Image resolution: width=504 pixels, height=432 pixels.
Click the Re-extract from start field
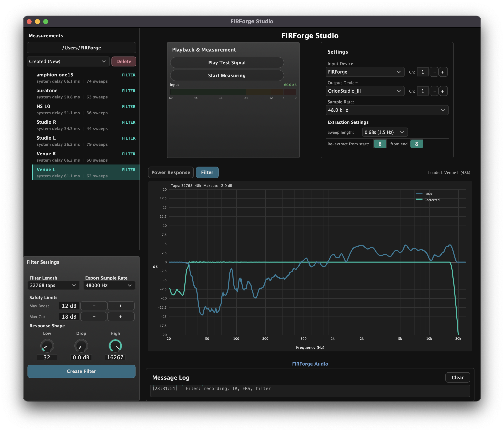[x=380, y=144]
